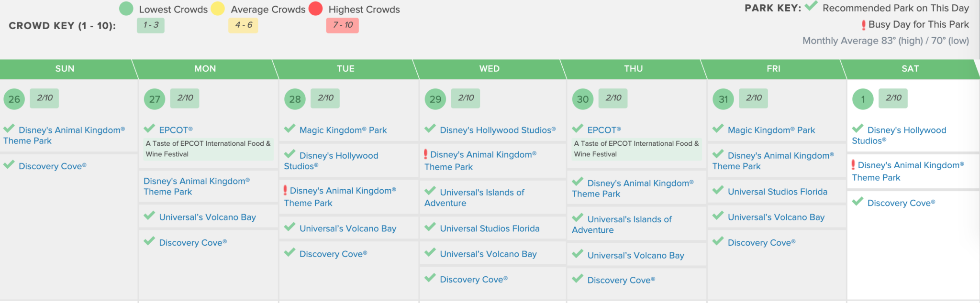Click the red Highest Crowds circle

coord(316,9)
